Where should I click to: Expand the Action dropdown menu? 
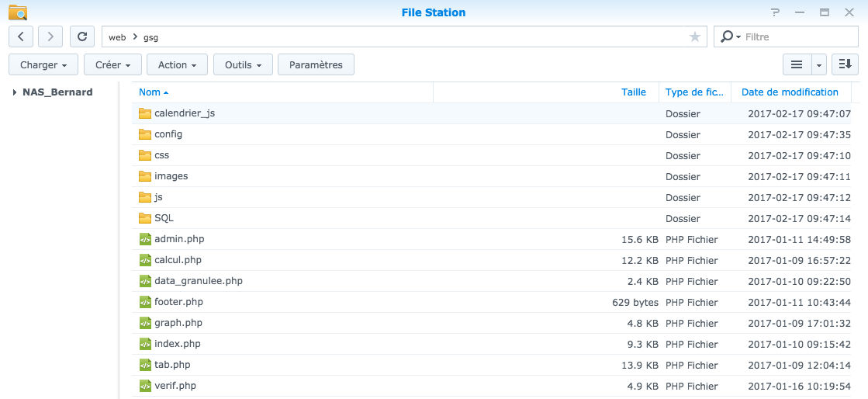[x=177, y=65]
